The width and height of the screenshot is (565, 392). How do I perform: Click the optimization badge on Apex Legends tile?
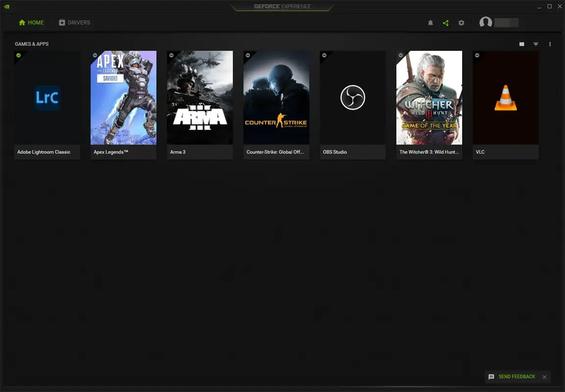(95, 55)
